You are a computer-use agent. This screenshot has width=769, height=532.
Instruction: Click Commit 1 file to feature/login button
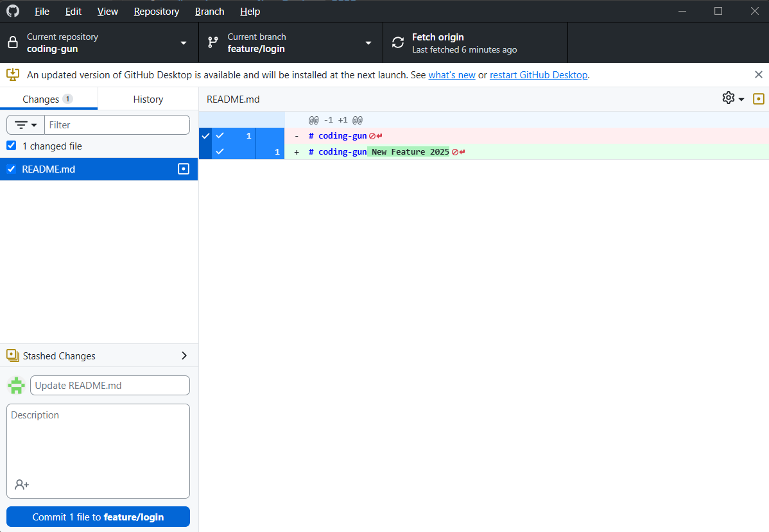[x=98, y=517]
